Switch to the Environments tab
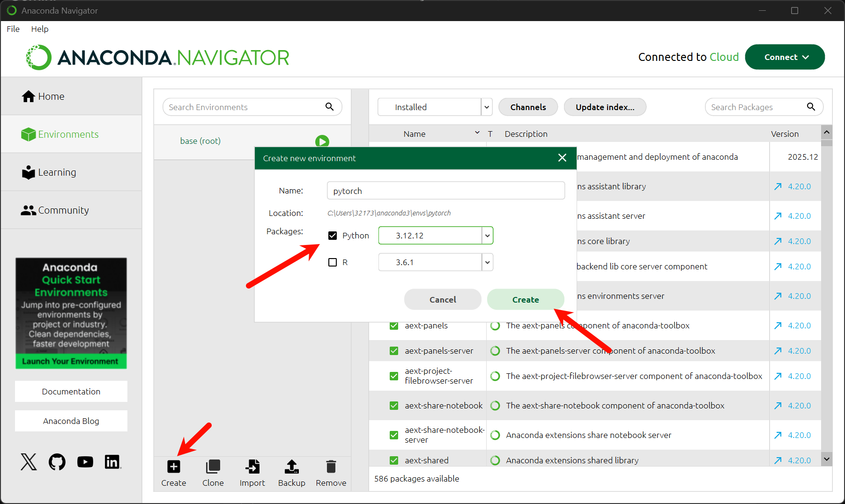Viewport: 845px width, 504px height. click(71, 134)
